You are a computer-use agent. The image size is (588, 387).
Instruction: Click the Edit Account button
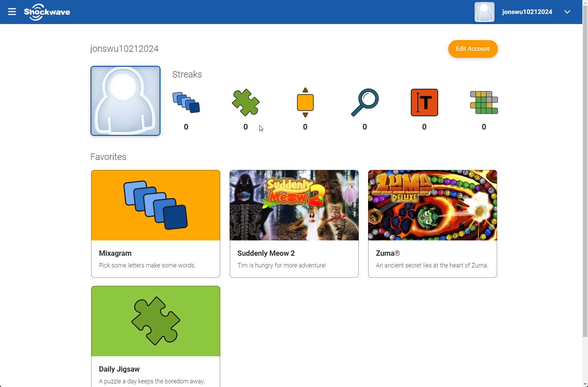pyautogui.click(x=473, y=49)
